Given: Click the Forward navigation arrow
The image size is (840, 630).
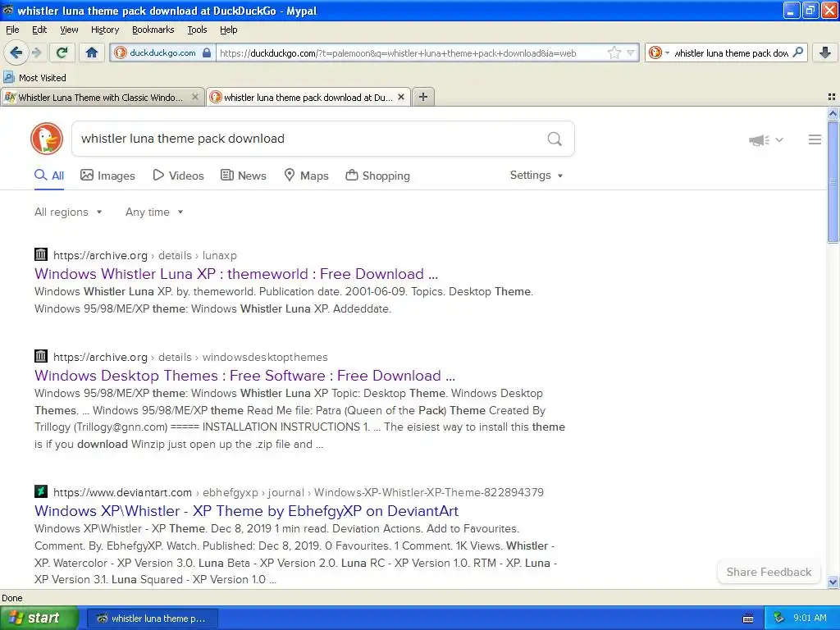Looking at the screenshot, I should click(x=36, y=52).
